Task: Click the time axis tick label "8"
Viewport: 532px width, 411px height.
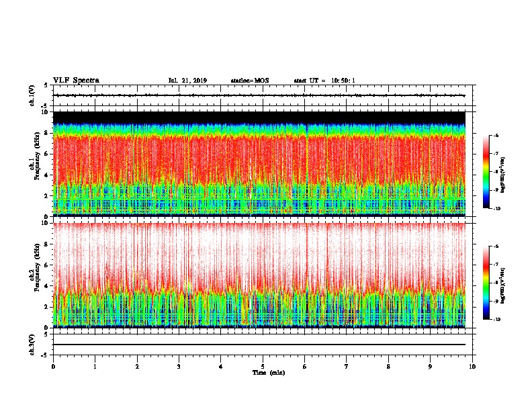Action: pyautogui.click(x=388, y=366)
